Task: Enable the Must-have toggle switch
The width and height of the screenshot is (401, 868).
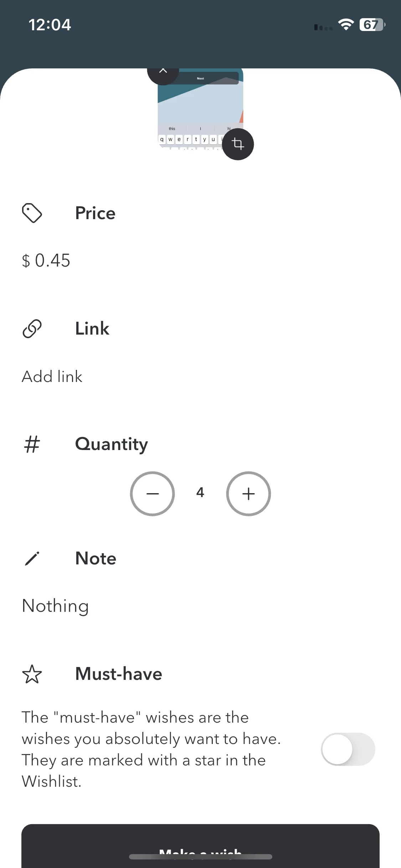Action: (348, 749)
